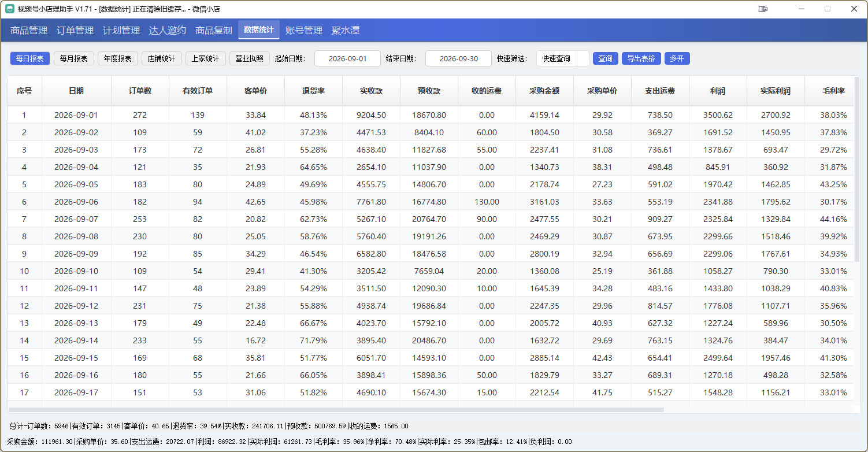Click the 收的运费 value 130.00
Image resolution: width=868 pixels, height=452 pixels.
coord(487,202)
